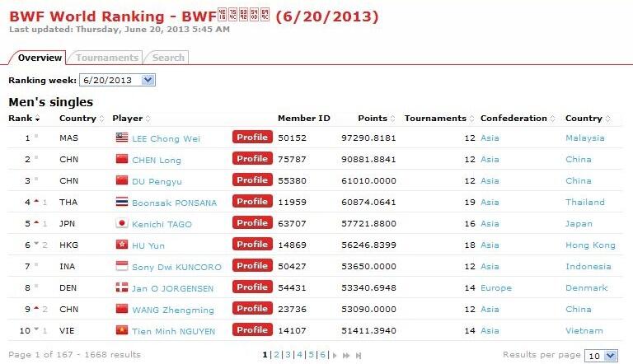633x364 pixels.
Task: Go to next page arrow in pagination
Action: (335, 356)
